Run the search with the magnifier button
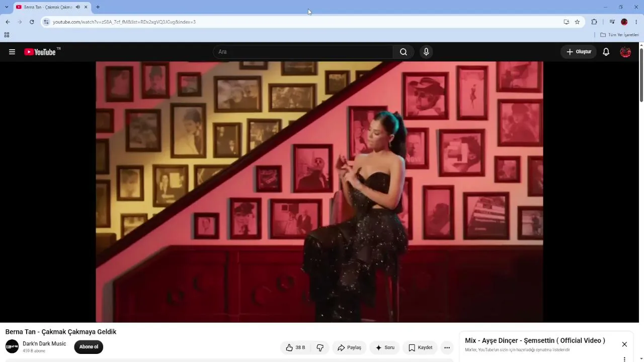This screenshot has height=362, width=644. (x=404, y=52)
